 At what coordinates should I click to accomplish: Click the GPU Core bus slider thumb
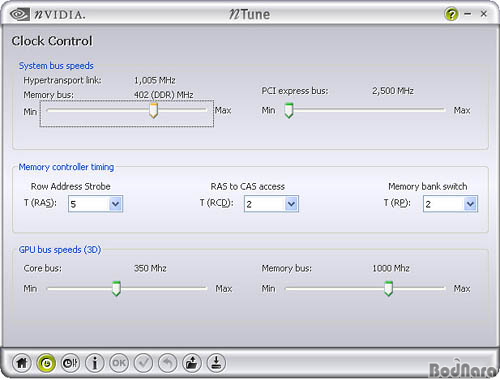[116, 289]
